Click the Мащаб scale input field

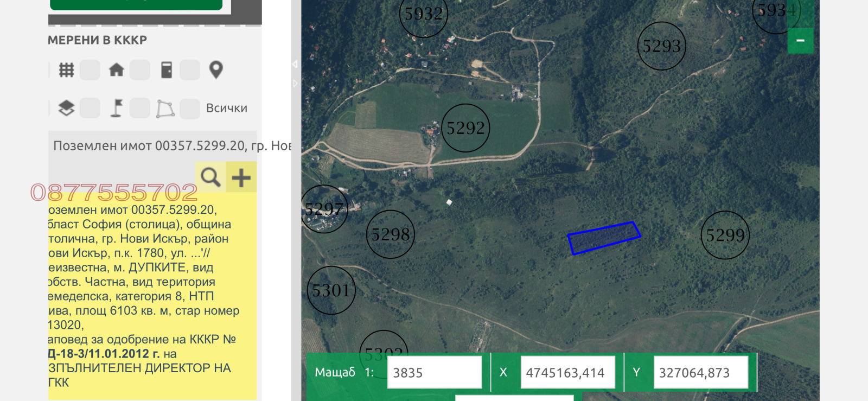click(434, 373)
